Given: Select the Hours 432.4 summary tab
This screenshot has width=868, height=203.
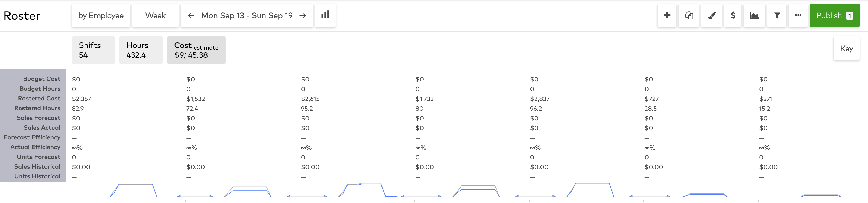Looking at the screenshot, I should [141, 50].
